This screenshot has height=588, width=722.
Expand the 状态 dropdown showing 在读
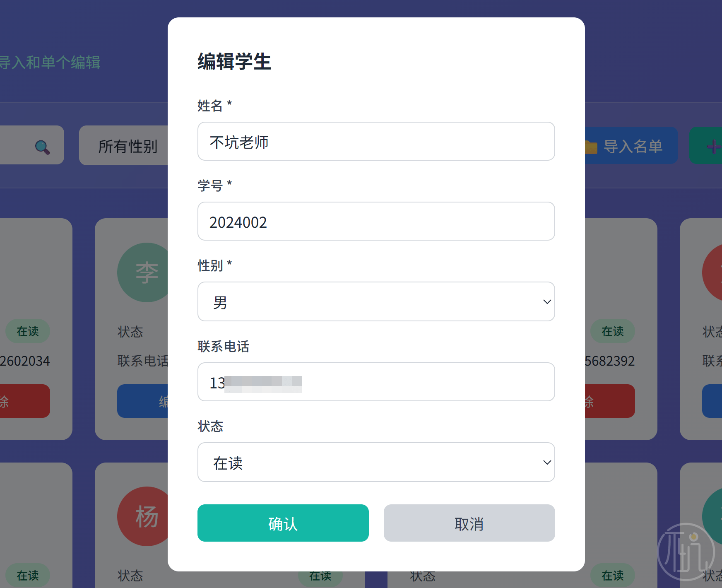point(375,462)
